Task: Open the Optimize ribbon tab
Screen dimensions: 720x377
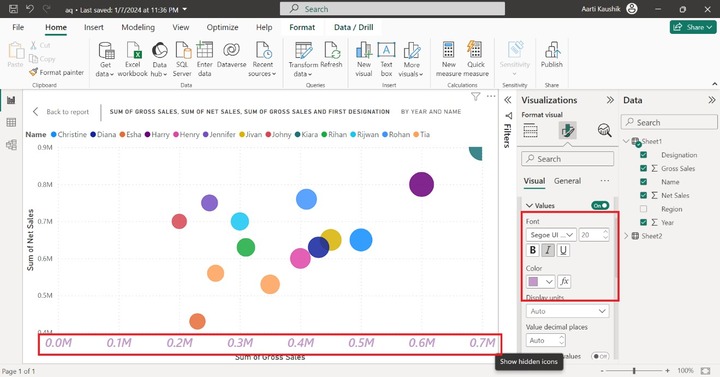Action: [222, 27]
